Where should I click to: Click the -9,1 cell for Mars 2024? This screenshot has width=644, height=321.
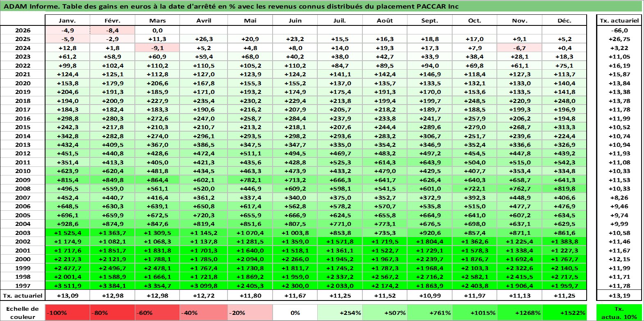[x=157, y=48]
